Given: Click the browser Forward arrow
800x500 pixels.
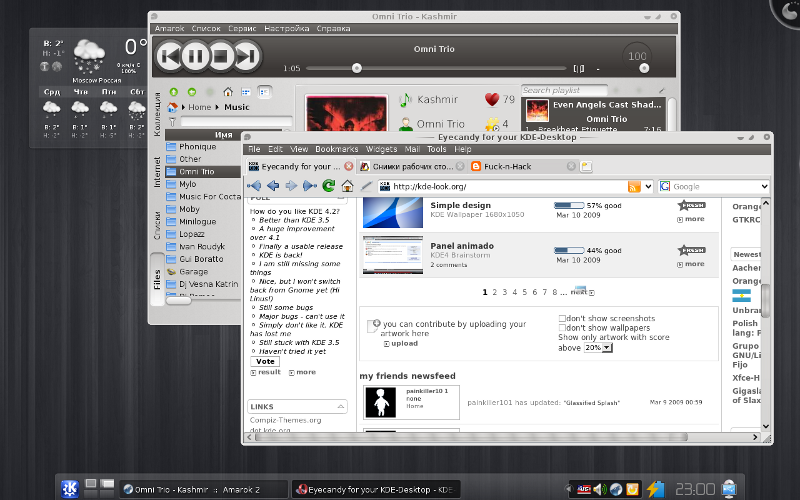Looking at the screenshot, I should click(291, 186).
